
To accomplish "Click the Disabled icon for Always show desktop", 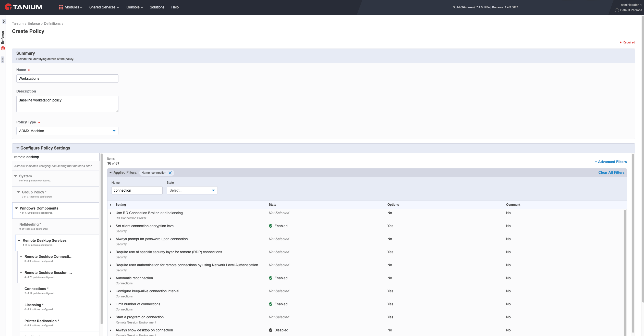I will coord(271,330).
